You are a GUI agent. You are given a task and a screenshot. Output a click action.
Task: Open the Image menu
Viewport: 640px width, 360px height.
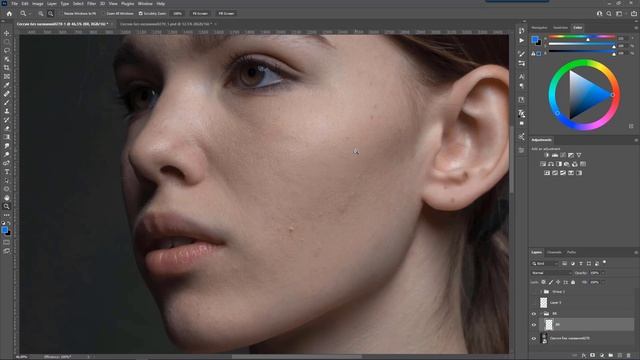(38, 4)
